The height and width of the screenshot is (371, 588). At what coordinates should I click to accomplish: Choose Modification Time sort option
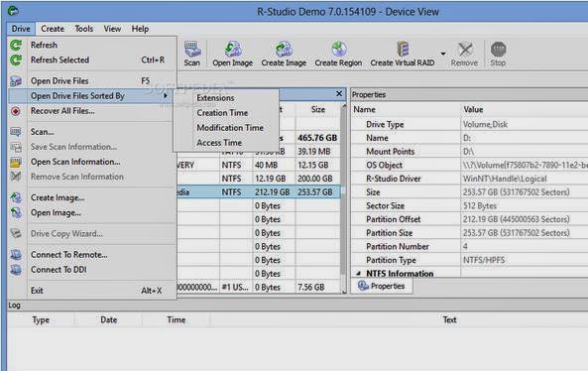[x=226, y=128]
